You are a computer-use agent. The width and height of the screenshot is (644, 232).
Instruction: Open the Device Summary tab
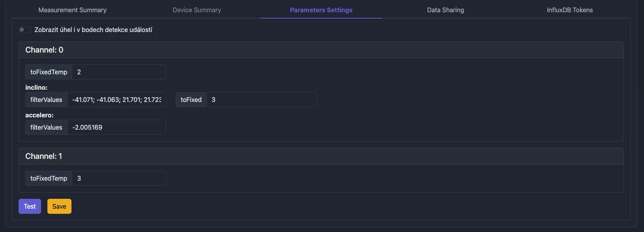point(197,10)
